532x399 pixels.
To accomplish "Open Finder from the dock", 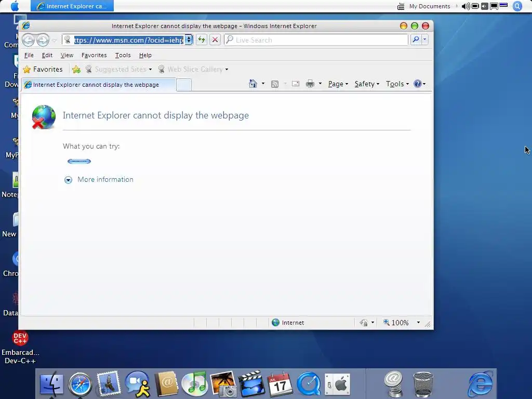I will [51, 384].
